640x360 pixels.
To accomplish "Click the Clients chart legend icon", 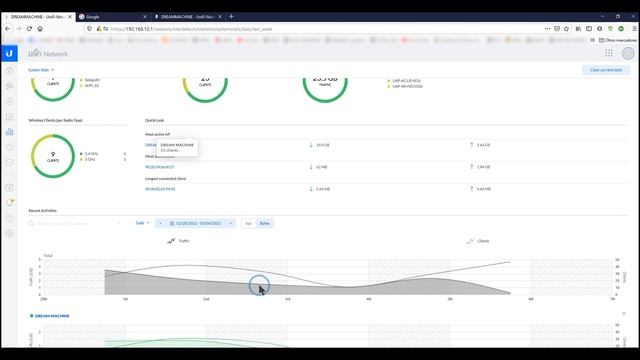I will (470, 241).
